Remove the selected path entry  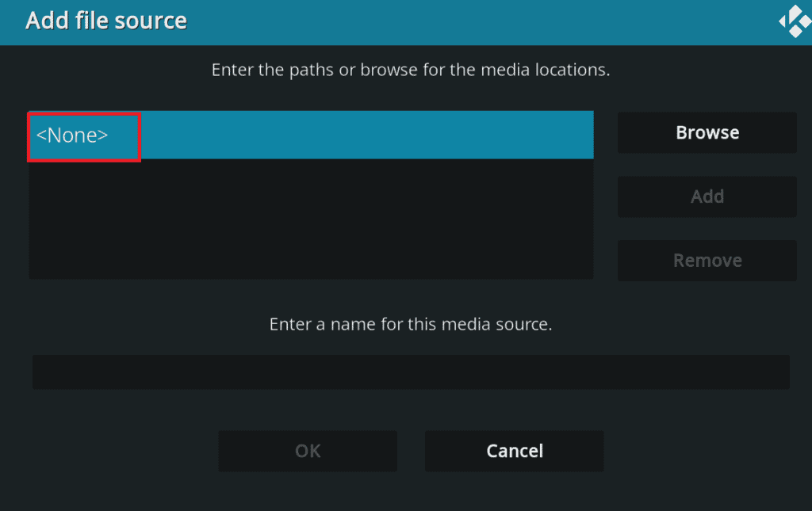tap(707, 261)
